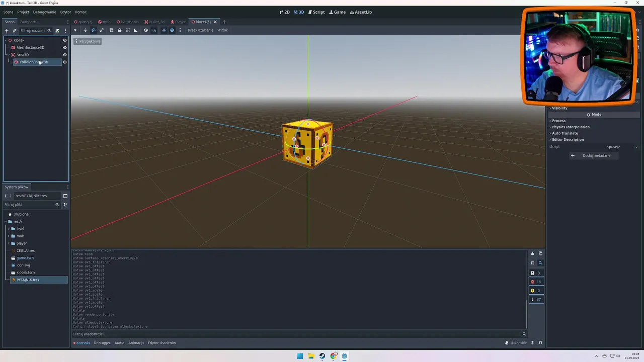Toggle standard messages filter showing 3
Image resolution: width=644 pixels, height=362 pixels.
536,273
